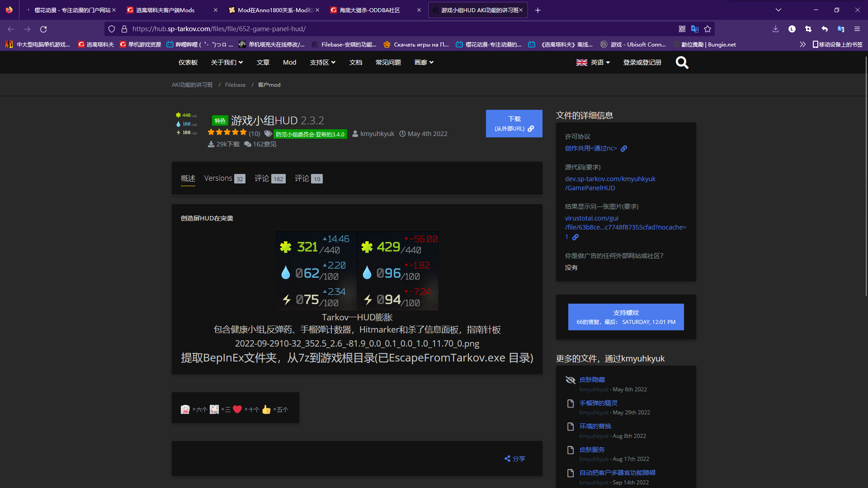Open the Firefox hamburger menu
The height and width of the screenshot is (488, 868).
[x=857, y=28]
